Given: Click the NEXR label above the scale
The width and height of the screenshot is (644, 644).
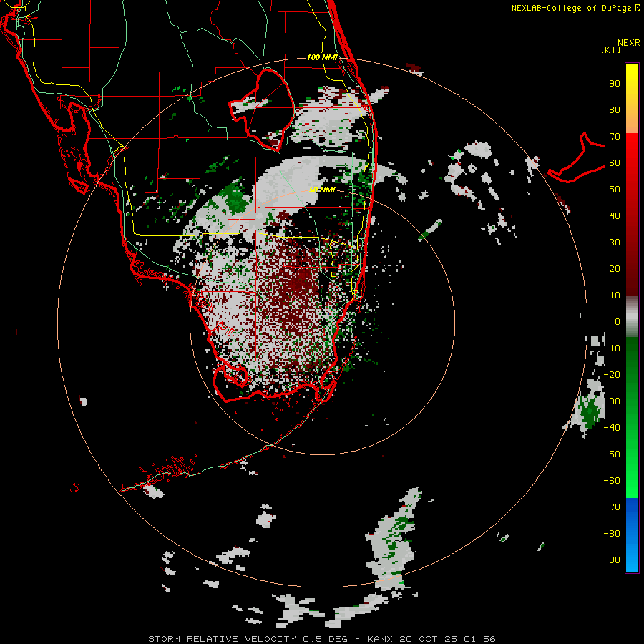Looking at the screenshot, I should pos(628,43).
